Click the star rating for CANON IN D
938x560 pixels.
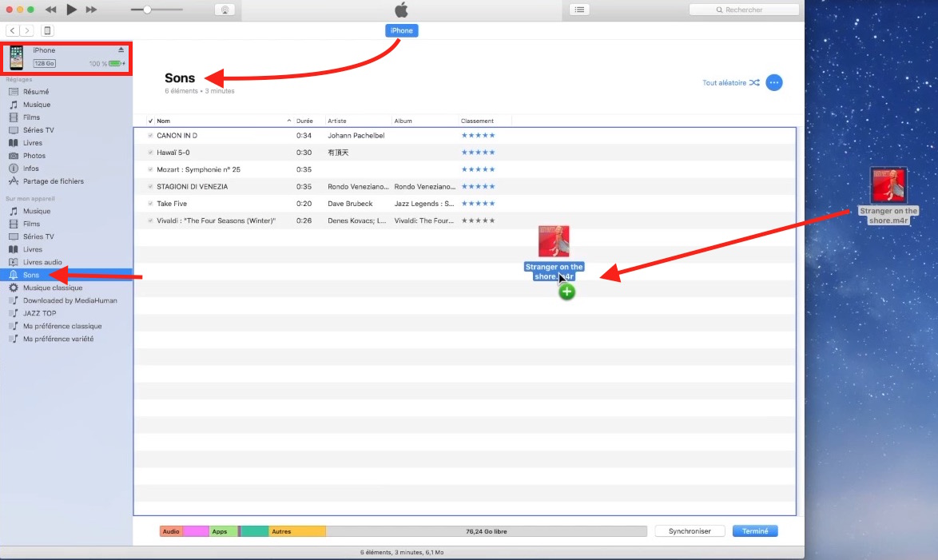click(478, 136)
